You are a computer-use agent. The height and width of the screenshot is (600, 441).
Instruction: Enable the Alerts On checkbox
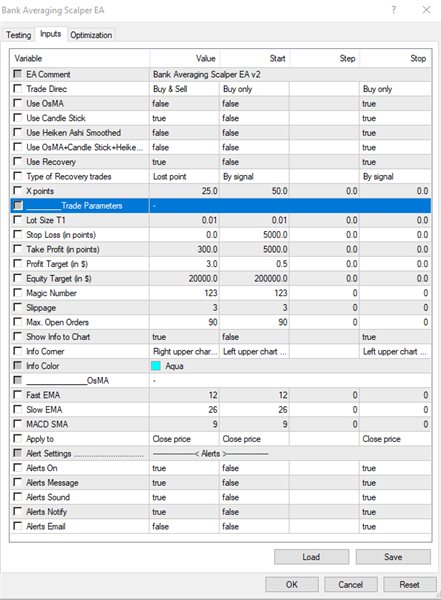18,468
